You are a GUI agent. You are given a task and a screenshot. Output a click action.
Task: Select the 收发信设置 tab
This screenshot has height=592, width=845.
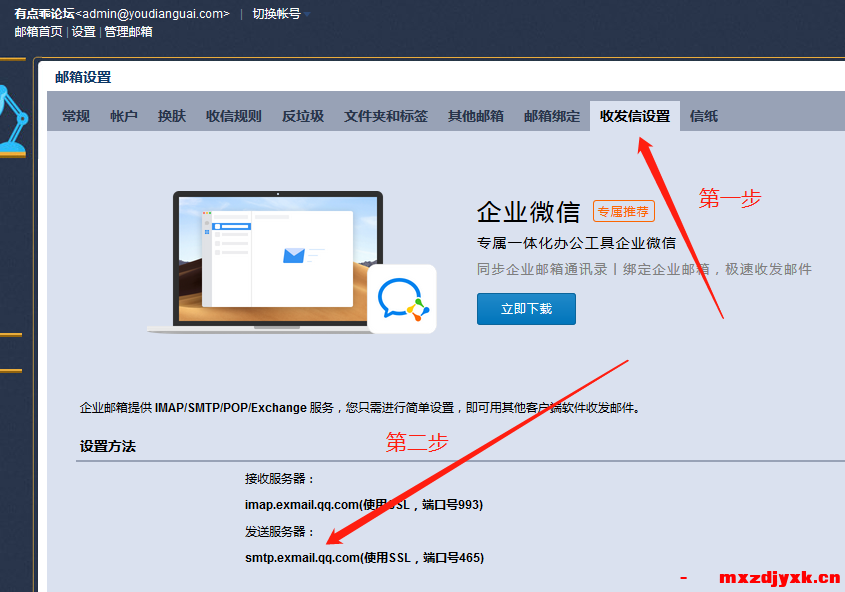point(635,116)
